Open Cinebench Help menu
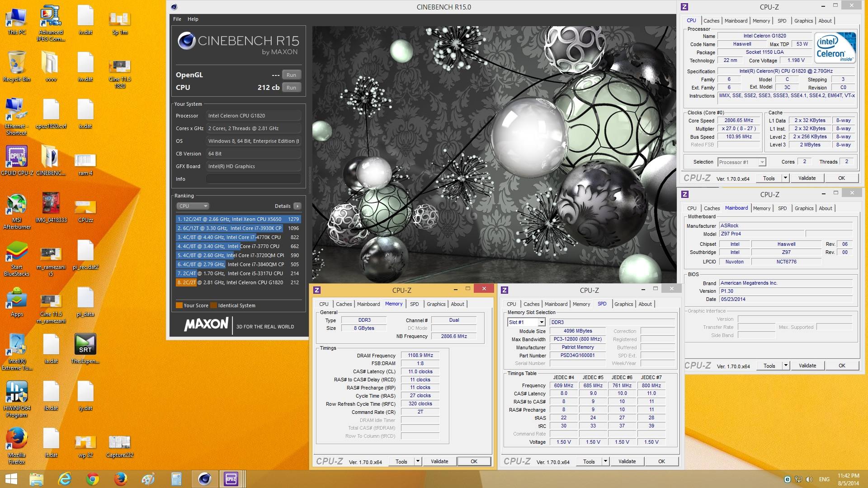 (x=193, y=19)
